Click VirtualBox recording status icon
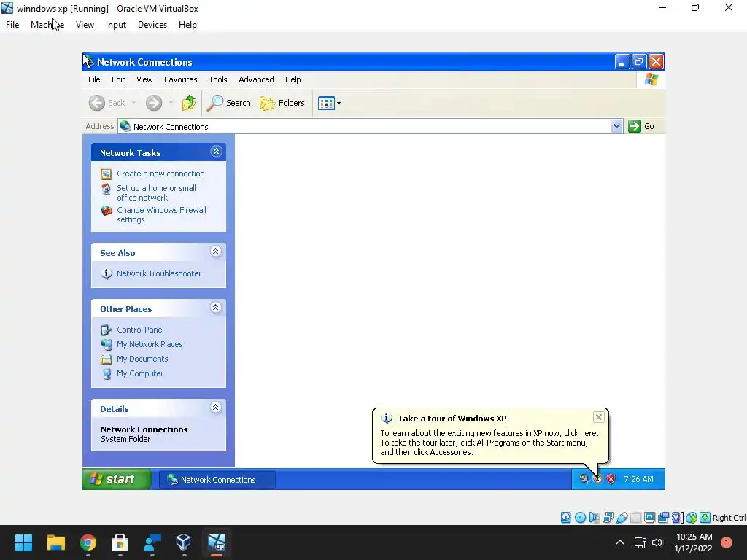 pos(663,518)
